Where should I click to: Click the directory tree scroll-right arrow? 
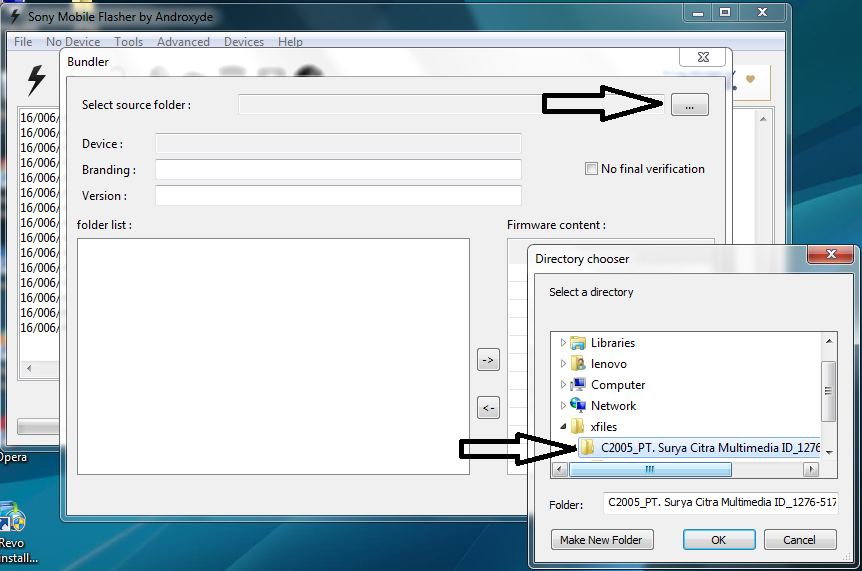[x=810, y=469]
